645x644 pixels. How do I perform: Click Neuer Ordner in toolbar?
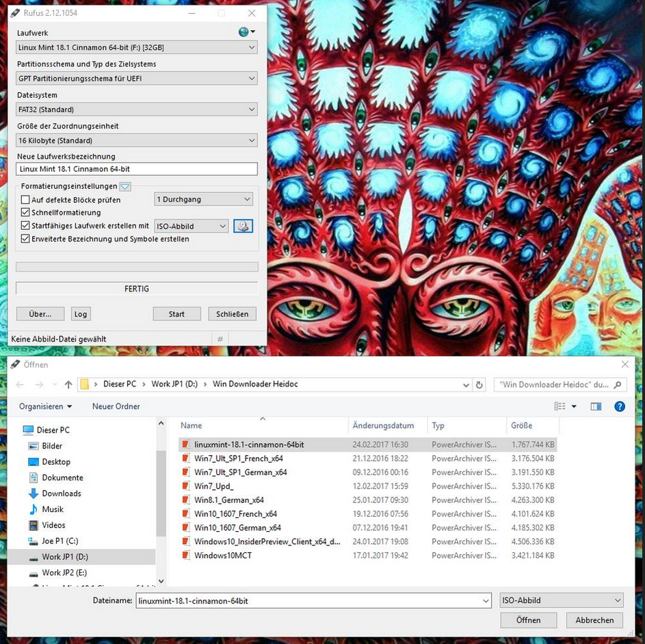point(116,406)
